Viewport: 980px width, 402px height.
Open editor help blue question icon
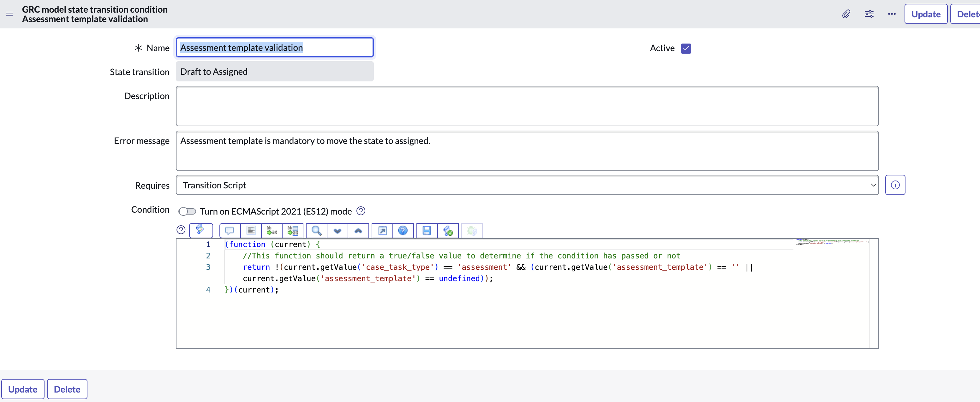[x=403, y=230]
